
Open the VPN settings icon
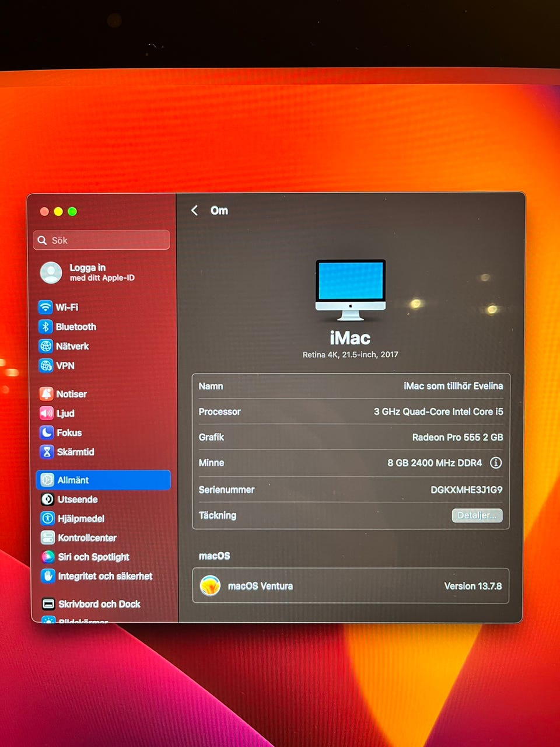click(45, 365)
